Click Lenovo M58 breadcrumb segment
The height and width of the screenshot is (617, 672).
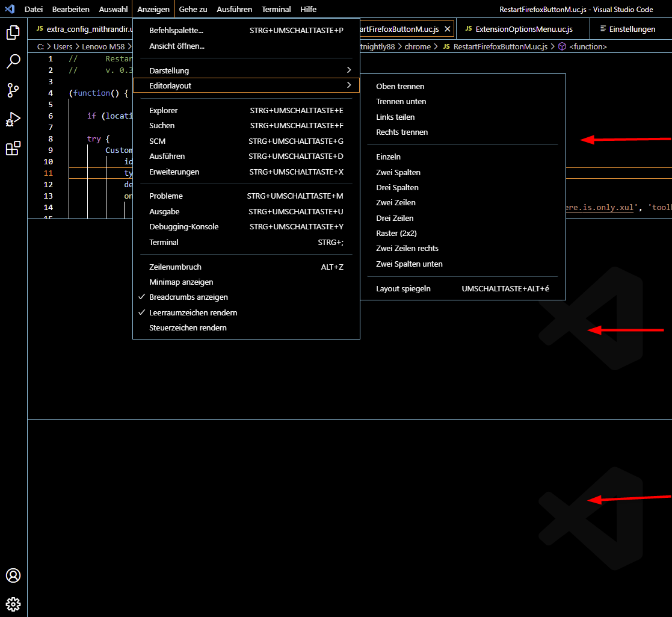pyautogui.click(x=103, y=46)
